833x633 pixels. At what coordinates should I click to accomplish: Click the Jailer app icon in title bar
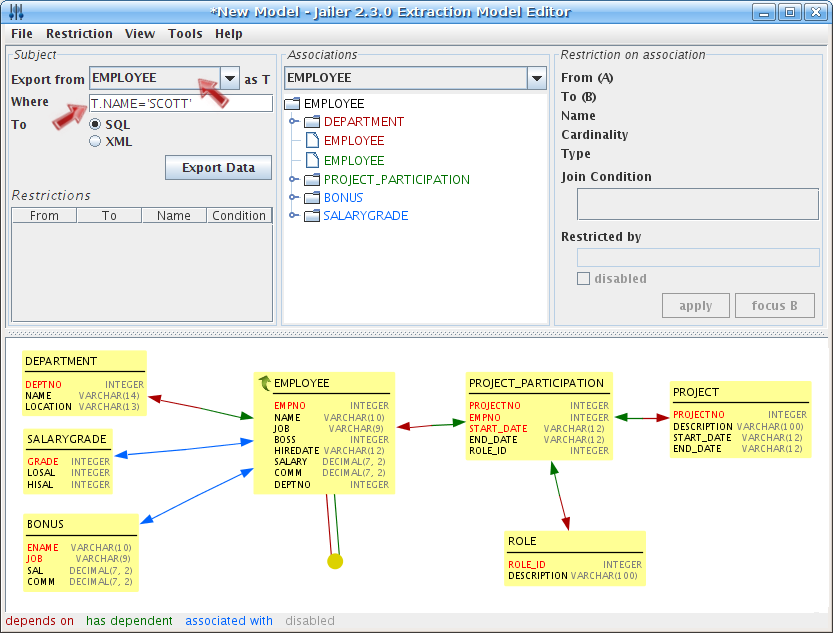15,12
